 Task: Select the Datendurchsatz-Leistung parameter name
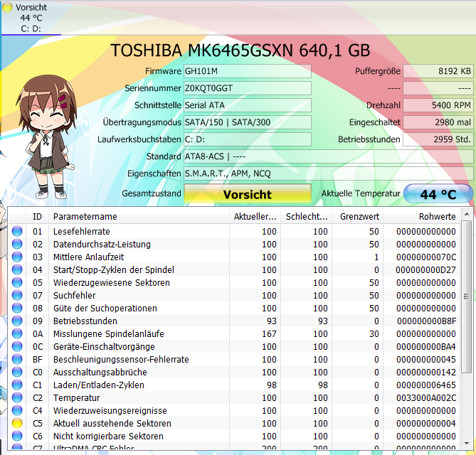click(x=102, y=244)
